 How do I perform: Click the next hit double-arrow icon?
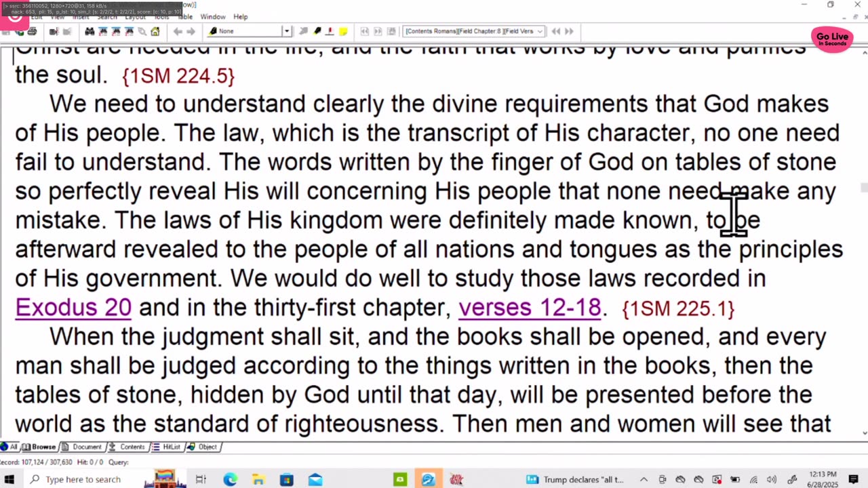pyautogui.click(x=378, y=31)
